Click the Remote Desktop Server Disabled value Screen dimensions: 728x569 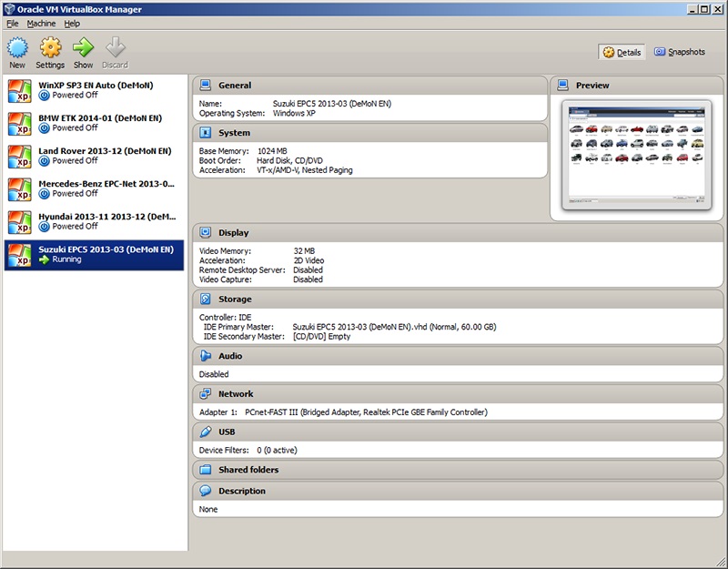pyautogui.click(x=308, y=269)
